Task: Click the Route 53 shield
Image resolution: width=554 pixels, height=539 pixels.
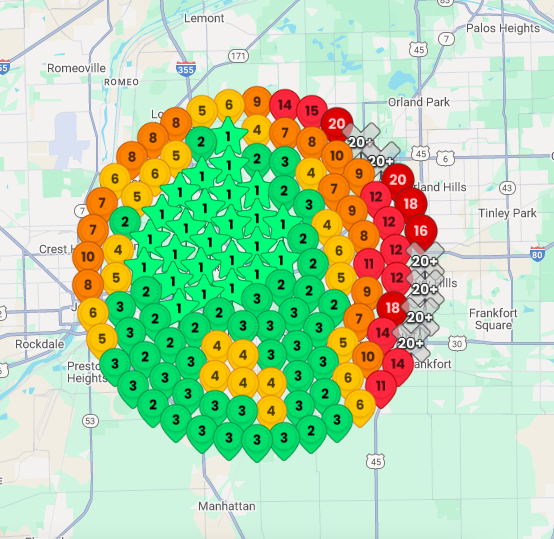Action: click(90, 421)
